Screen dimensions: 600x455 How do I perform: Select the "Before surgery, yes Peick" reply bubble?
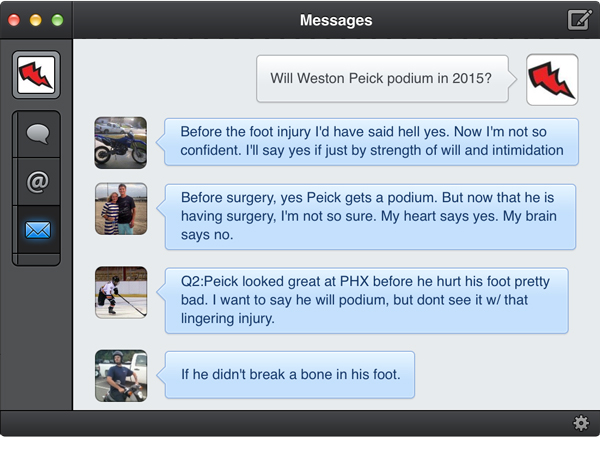click(x=370, y=217)
